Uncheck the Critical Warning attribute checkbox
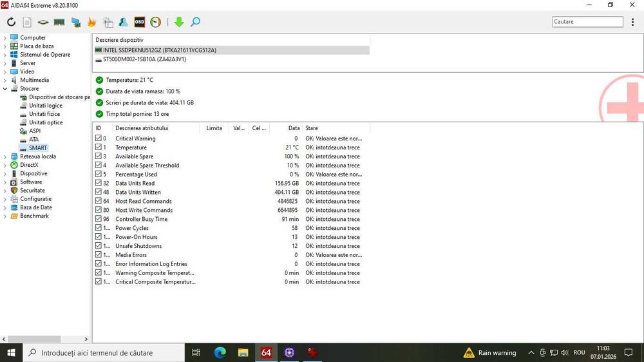 click(x=98, y=138)
